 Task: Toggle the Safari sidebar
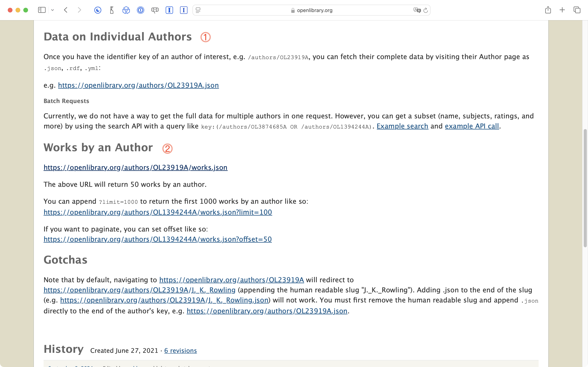tap(42, 10)
